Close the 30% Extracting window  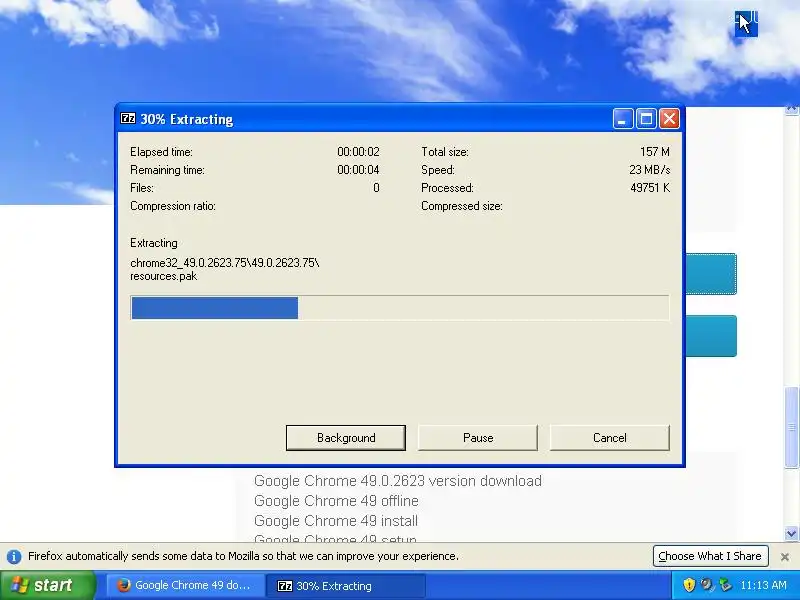pyautogui.click(x=669, y=119)
